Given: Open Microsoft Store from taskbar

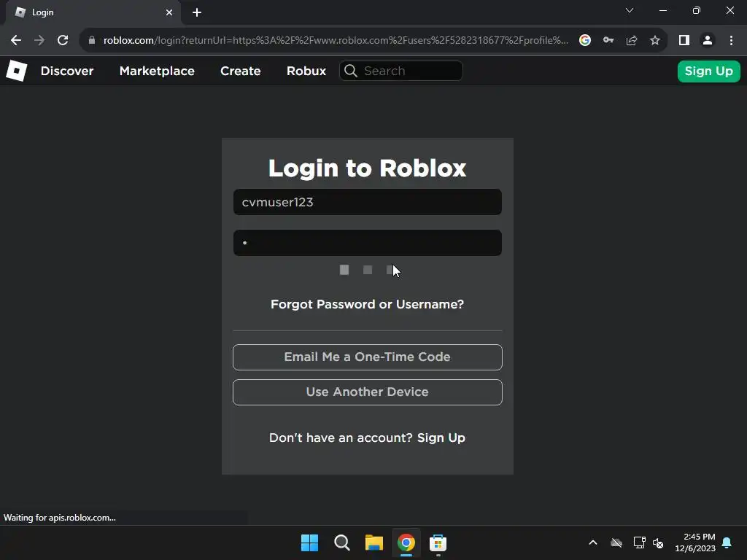Looking at the screenshot, I should coord(438,542).
